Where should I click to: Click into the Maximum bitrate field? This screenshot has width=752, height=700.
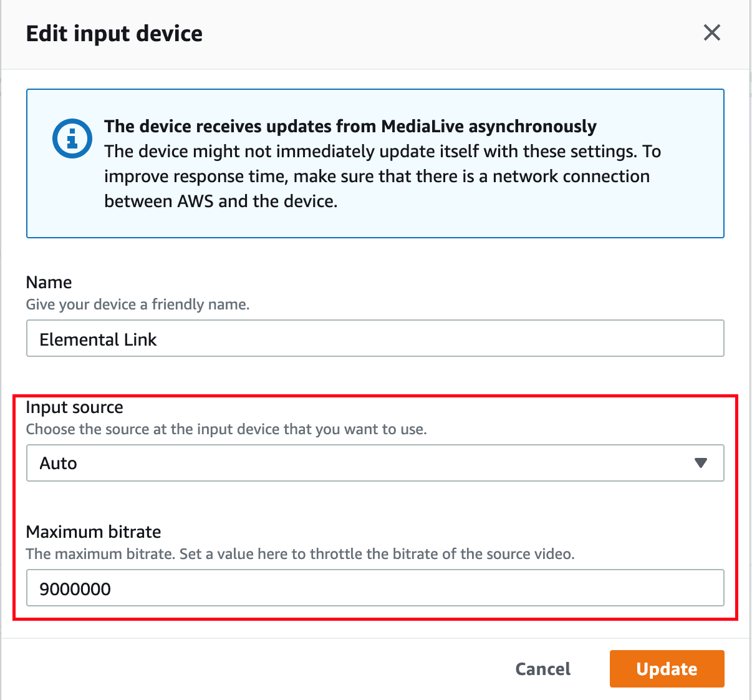(x=375, y=588)
